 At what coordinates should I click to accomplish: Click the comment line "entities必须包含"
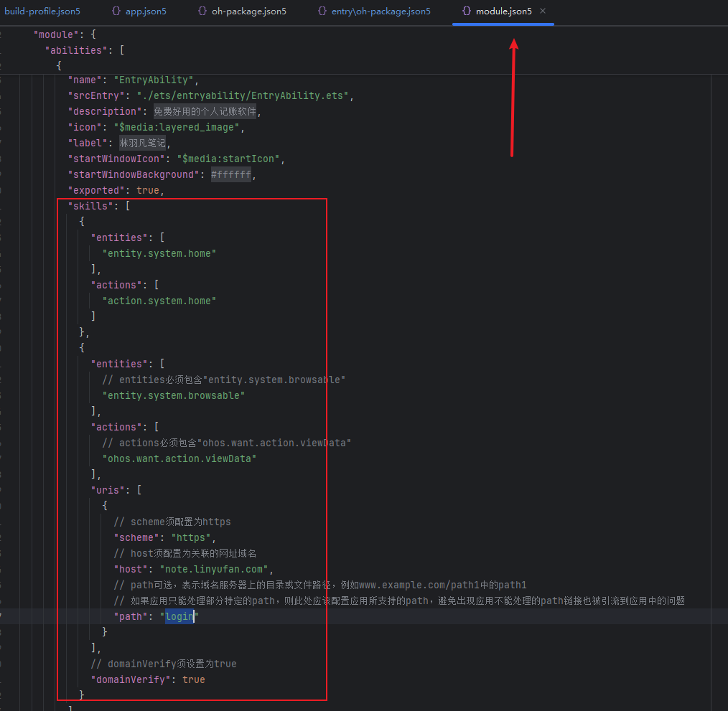click(224, 380)
